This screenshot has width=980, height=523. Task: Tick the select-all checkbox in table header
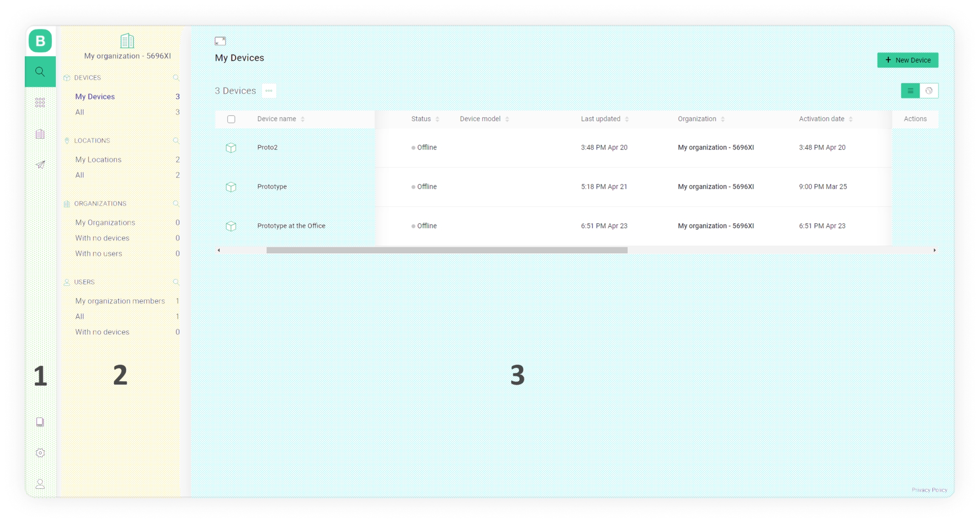[231, 119]
